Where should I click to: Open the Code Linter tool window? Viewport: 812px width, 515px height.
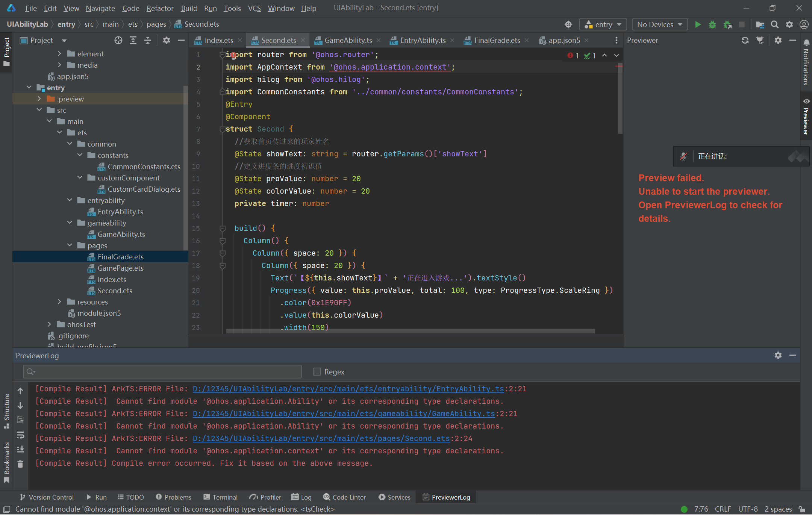click(344, 497)
